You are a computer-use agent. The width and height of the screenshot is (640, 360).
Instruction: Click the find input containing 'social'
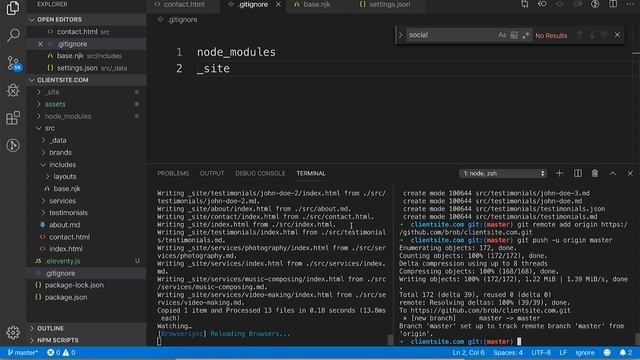pos(451,35)
